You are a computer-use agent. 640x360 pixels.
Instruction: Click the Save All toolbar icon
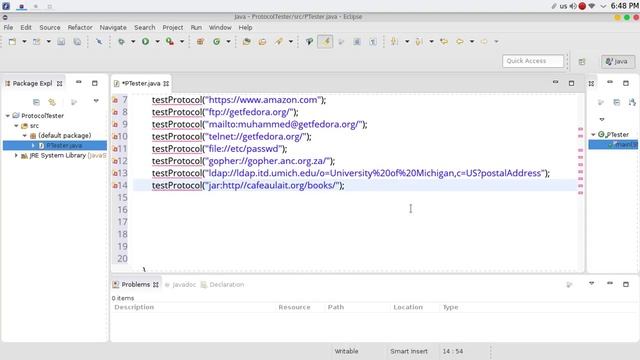pyautogui.click(x=77, y=42)
